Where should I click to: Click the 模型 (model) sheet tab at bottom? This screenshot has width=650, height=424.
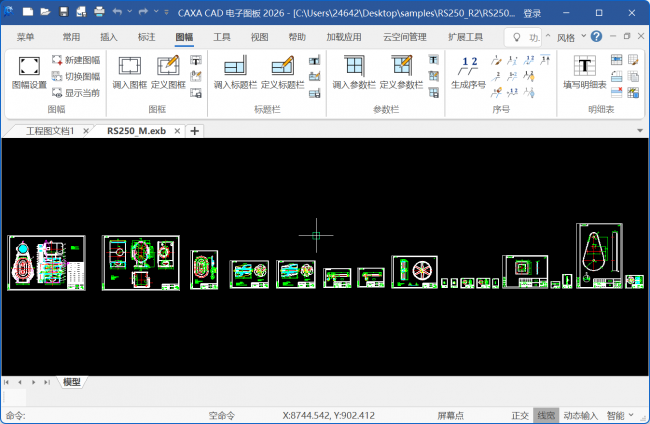(73, 382)
